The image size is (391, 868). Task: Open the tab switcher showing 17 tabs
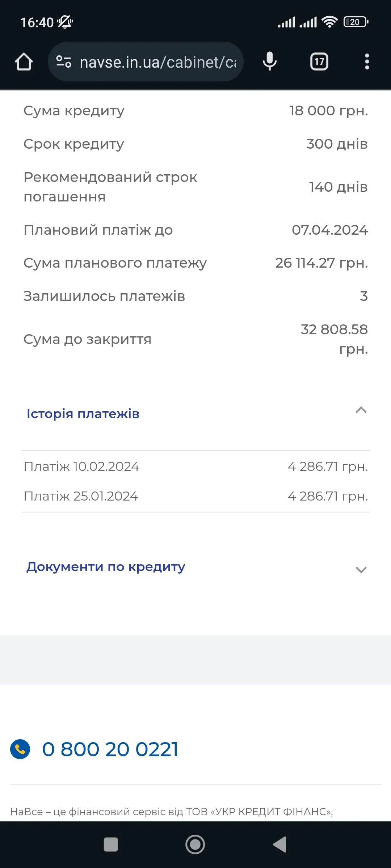tap(319, 62)
